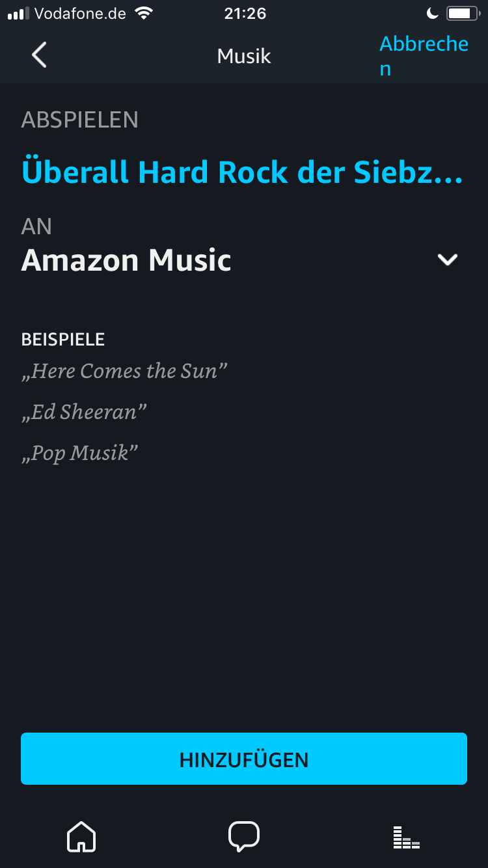
Task: Tap the back arrow icon
Action: pos(39,55)
